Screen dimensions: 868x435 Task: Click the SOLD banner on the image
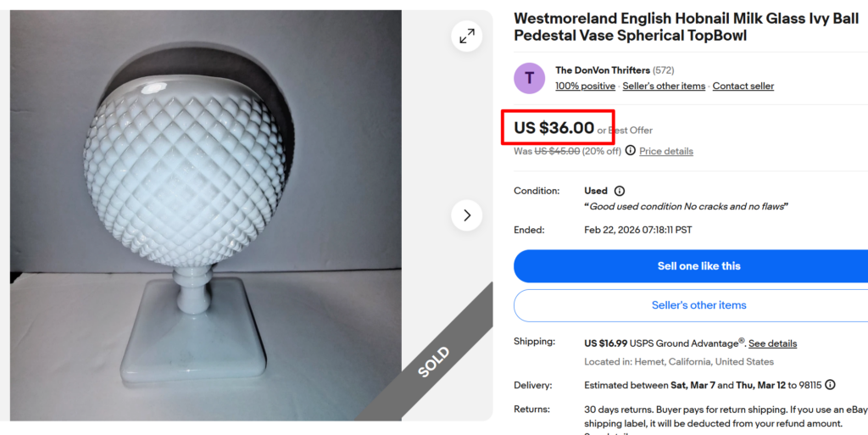(x=433, y=360)
